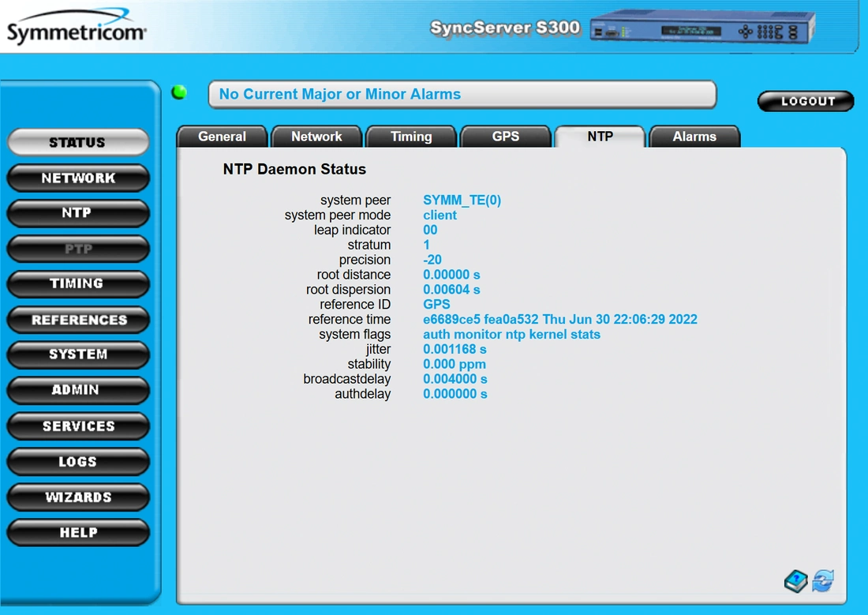Select the NTP tab
The image size is (868, 615).
click(x=600, y=137)
